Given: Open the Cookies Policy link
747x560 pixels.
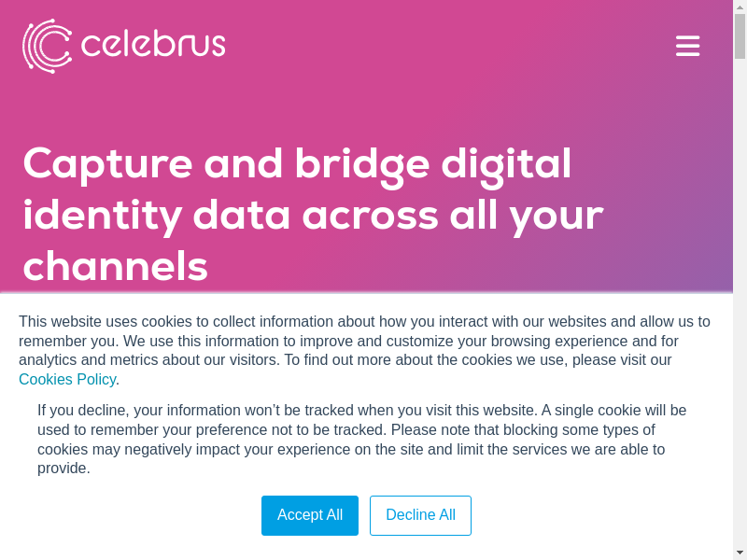Looking at the screenshot, I should pos(67,379).
